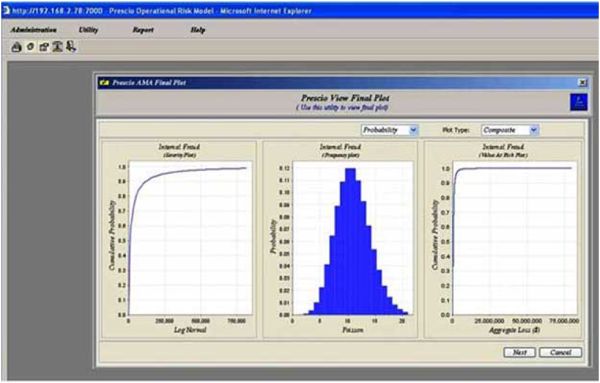Click the yellow icon in Prescio AMA Final Plot title bar
Viewport: 600px width, 383px height.
click(x=104, y=82)
